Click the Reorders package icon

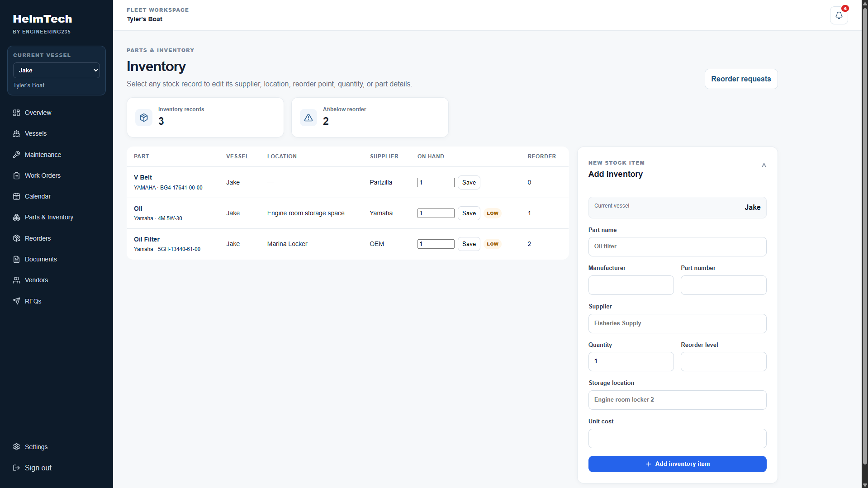(x=17, y=238)
